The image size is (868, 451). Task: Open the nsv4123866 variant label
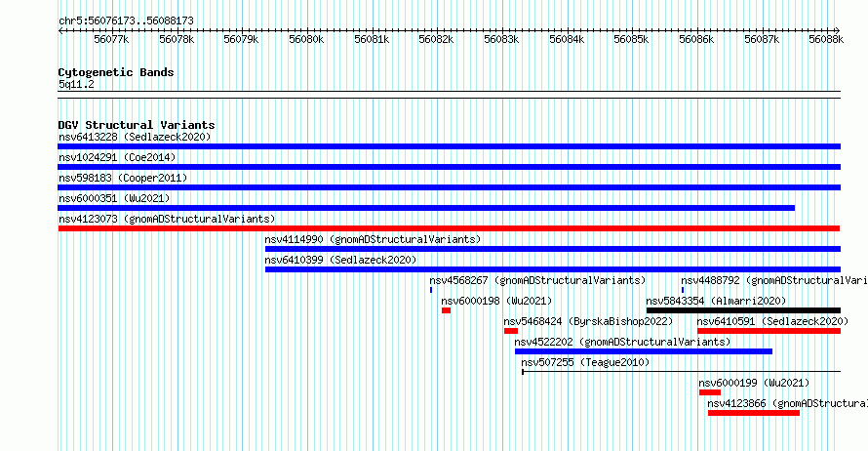point(788,403)
